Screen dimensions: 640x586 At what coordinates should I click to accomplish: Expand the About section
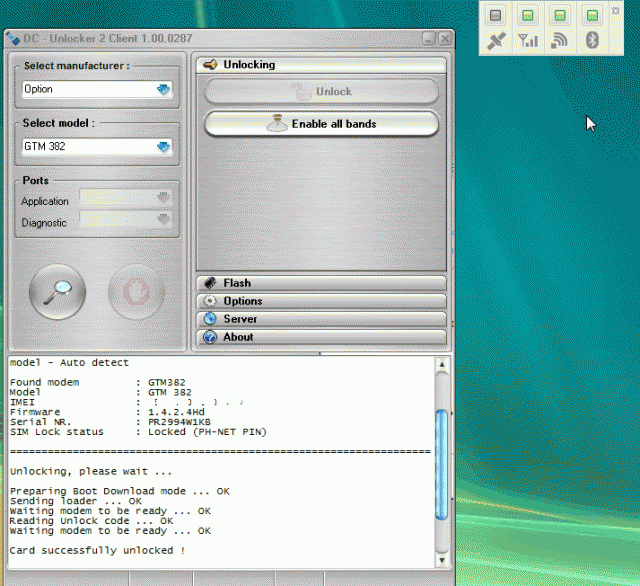click(322, 337)
